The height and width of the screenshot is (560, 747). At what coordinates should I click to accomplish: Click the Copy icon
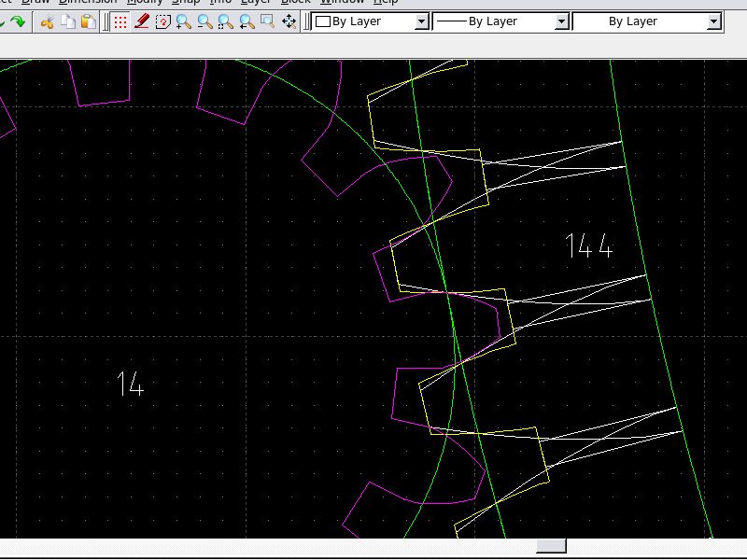67,21
